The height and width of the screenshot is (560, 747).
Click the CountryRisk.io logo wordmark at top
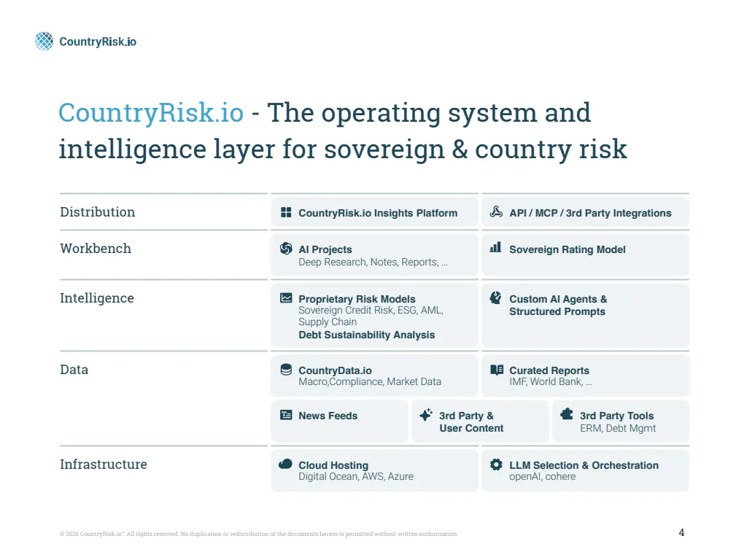[x=98, y=42]
